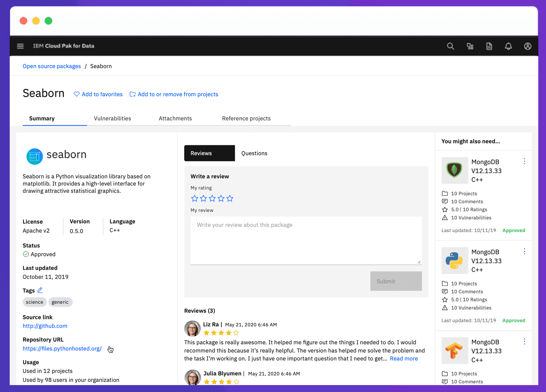Open the user profile avatar menu
Screen dimensions: 546x392
528,46
